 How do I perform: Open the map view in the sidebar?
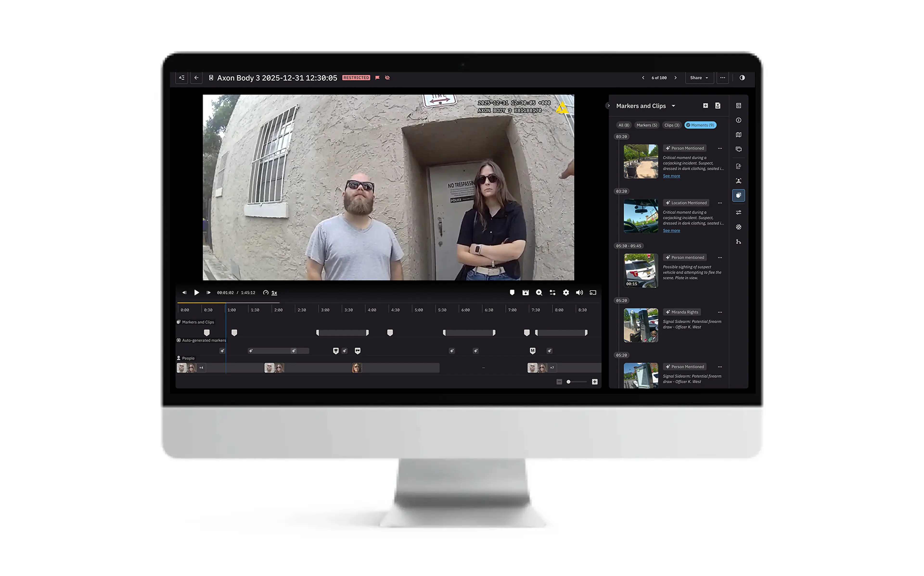tap(738, 135)
